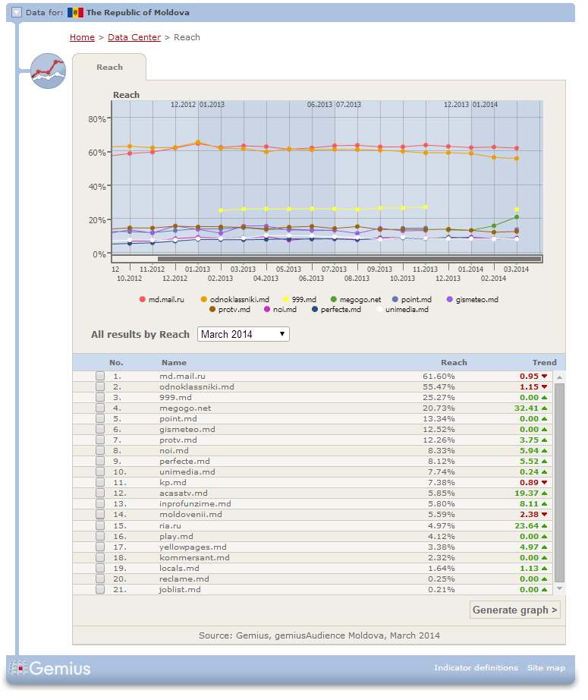The width and height of the screenshot is (588, 700).
Task: Click the chart timeline range scrollbar
Action: pos(349,259)
